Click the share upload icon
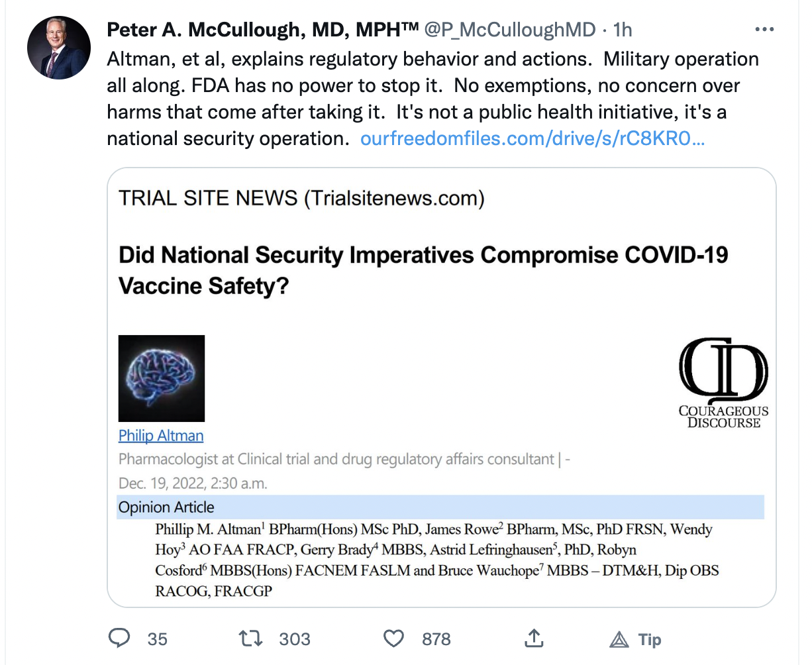This screenshot has width=812, height=665. [x=534, y=639]
